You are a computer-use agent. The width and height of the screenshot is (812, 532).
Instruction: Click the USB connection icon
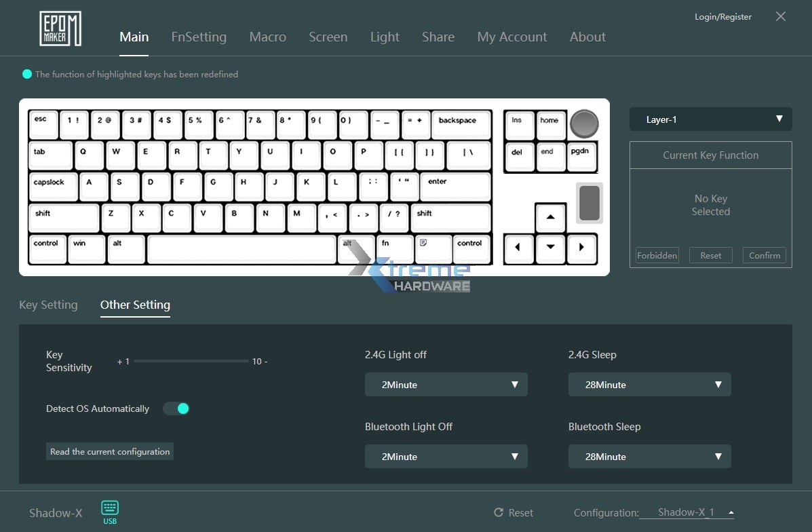[110, 512]
